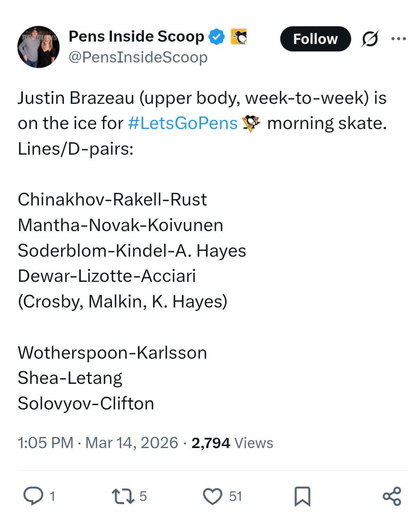The height and width of the screenshot is (513, 420).
Task: Follow the Pens Inside Scoop account
Action: click(x=315, y=39)
